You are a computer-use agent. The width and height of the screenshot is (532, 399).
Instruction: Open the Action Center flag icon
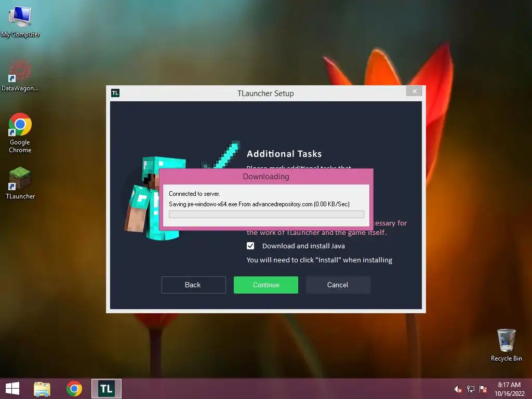click(x=483, y=389)
